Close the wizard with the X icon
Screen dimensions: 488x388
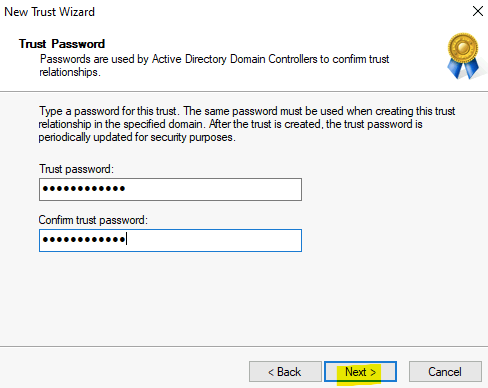click(x=478, y=11)
